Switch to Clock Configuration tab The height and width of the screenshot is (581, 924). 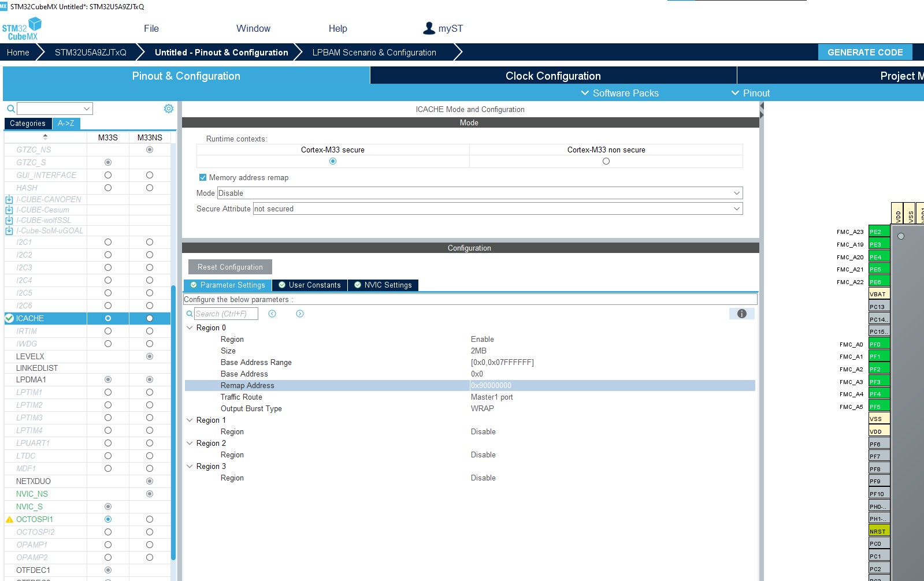click(554, 76)
